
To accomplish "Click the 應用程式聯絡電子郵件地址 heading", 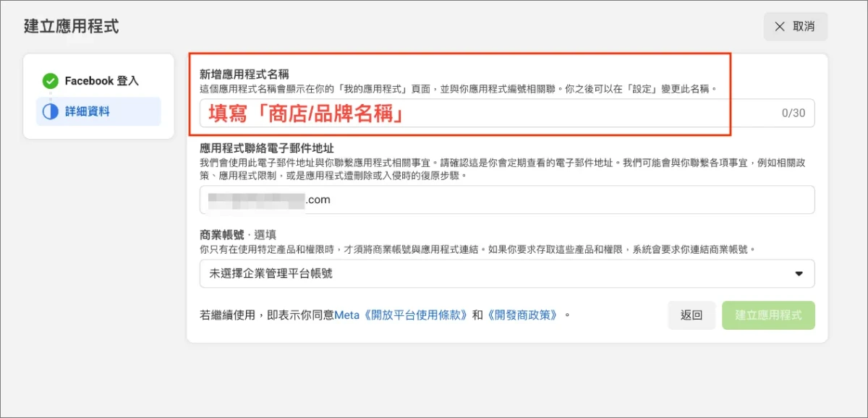I will pyautogui.click(x=266, y=148).
